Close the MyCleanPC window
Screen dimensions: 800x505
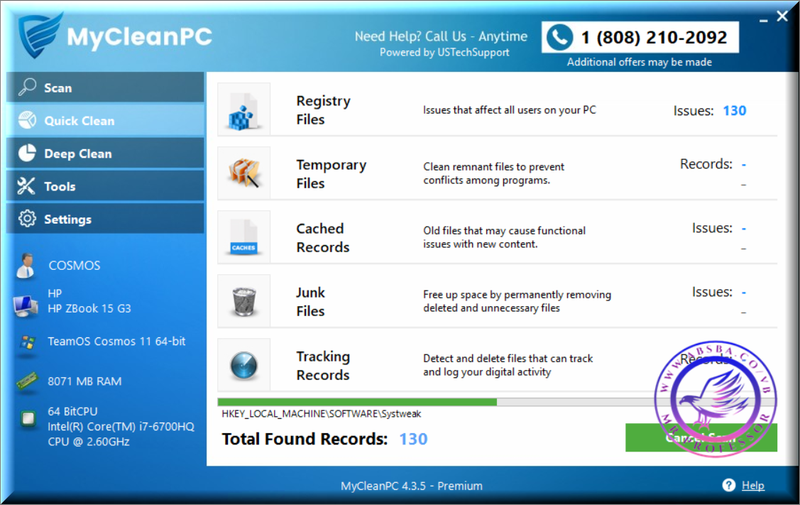point(782,16)
